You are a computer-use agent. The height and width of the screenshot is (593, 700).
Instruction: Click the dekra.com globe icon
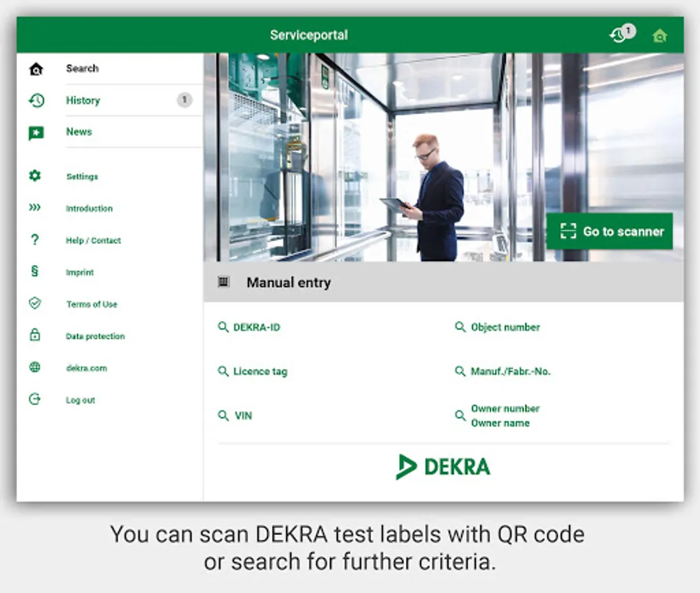pyautogui.click(x=35, y=367)
